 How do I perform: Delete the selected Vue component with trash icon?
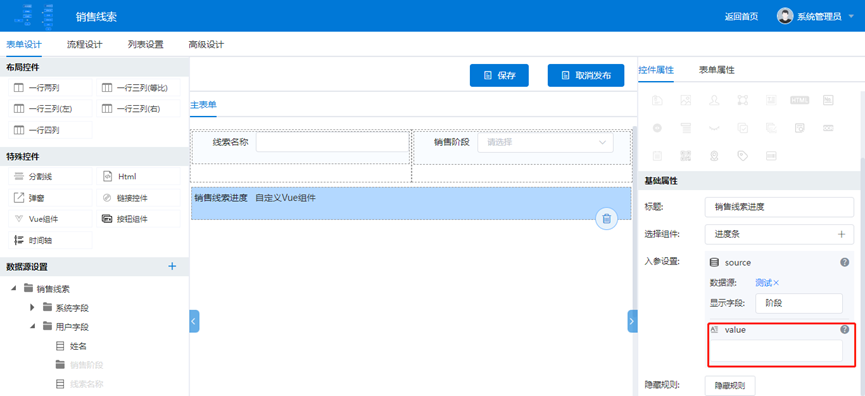[606, 219]
